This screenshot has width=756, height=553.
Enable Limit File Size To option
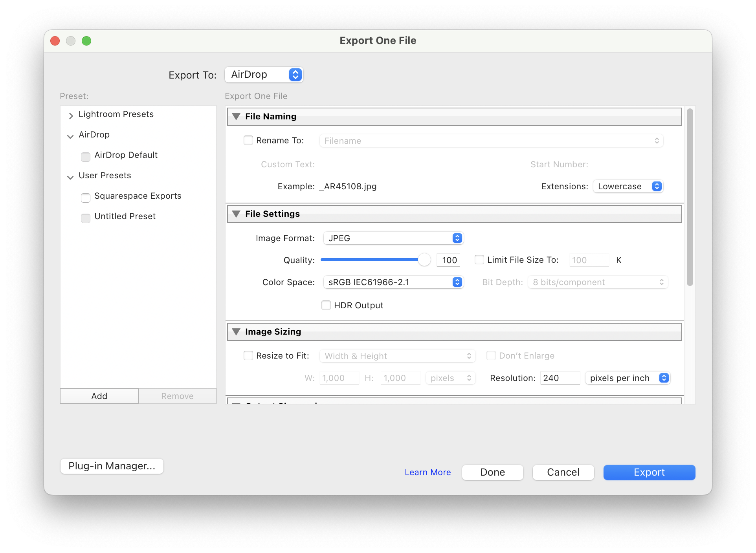coord(479,260)
